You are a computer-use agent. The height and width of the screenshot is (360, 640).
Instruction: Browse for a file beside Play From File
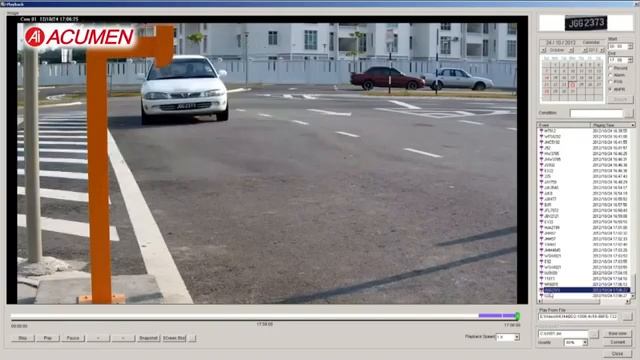point(627,316)
